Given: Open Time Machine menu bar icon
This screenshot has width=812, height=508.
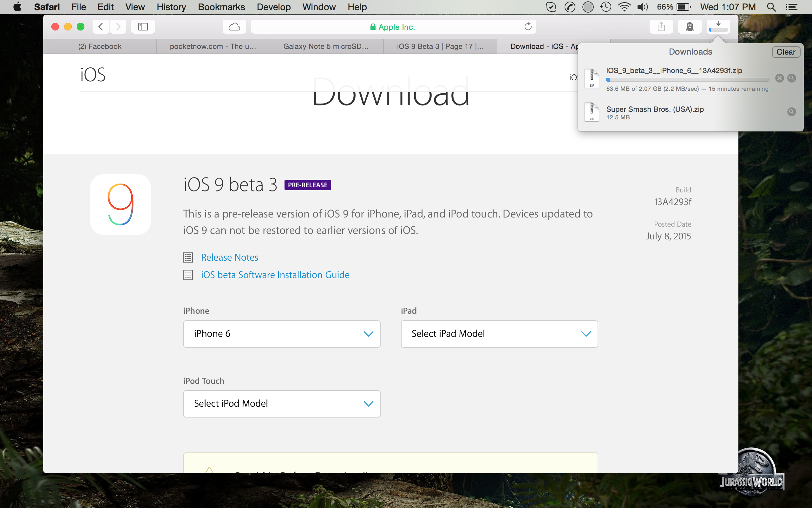Looking at the screenshot, I should (605, 7).
